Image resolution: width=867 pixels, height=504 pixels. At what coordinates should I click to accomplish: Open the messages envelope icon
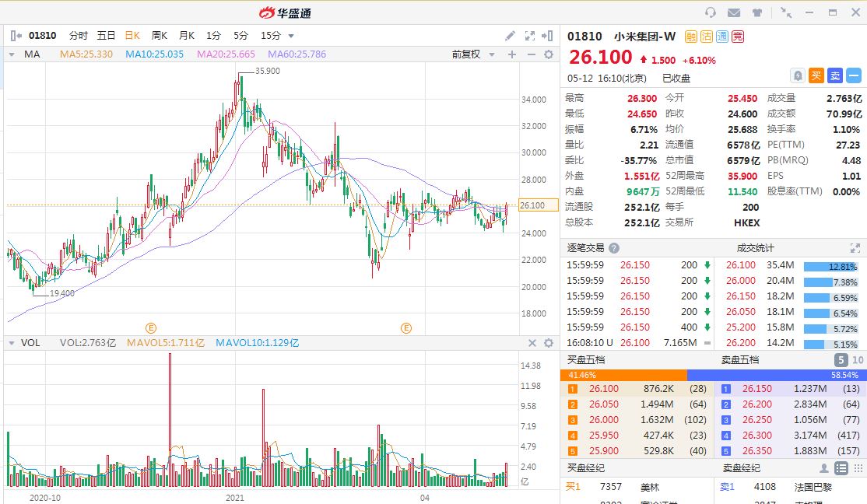click(x=733, y=12)
